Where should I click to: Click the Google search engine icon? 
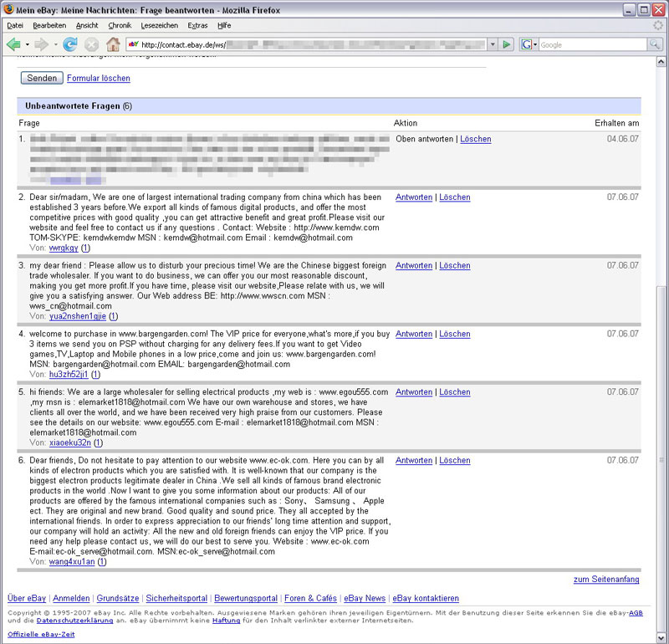click(527, 44)
